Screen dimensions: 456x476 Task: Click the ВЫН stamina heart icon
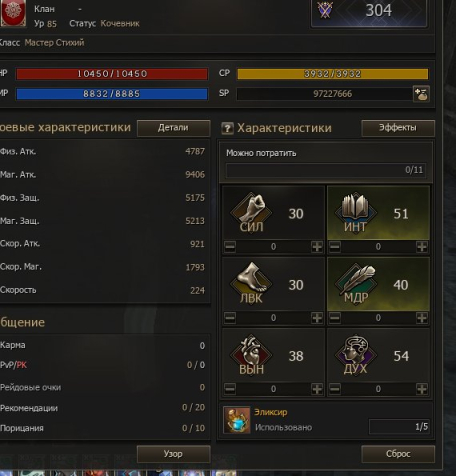point(252,354)
